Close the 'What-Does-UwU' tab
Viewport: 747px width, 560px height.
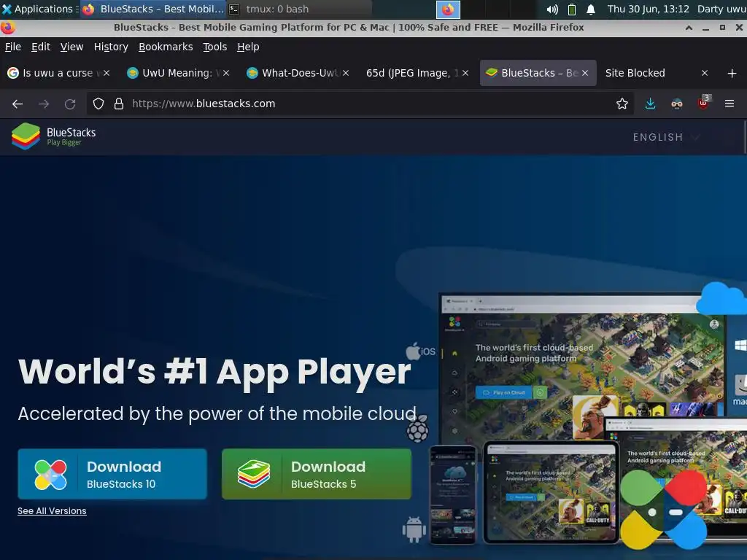pyautogui.click(x=345, y=73)
